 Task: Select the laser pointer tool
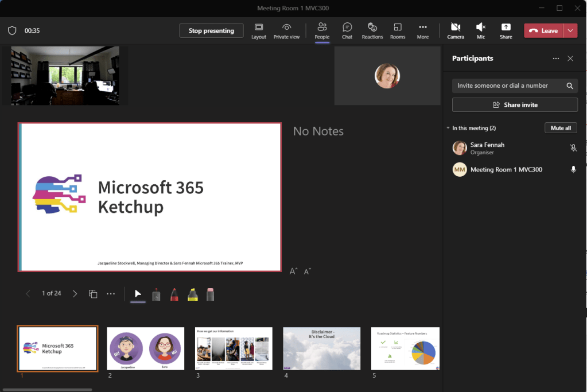pyautogui.click(x=156, y=294)
